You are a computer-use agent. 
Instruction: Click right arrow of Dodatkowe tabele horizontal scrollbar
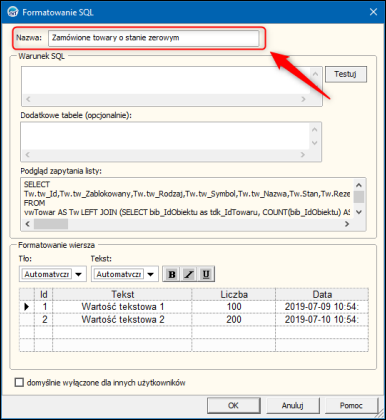[303, 155]
